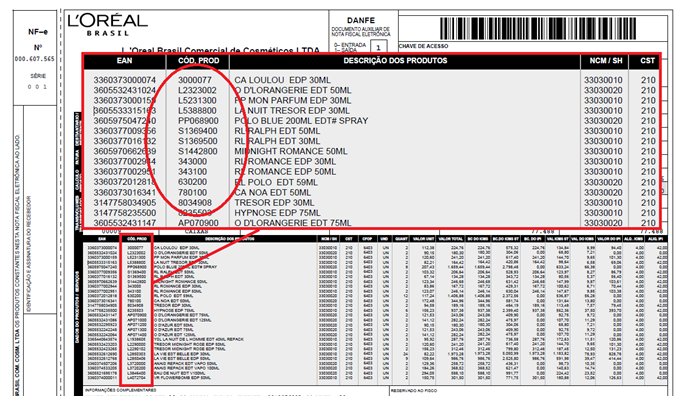Select invoice number 000.607.565
681x396 pixels.
[x=35, y=59]
